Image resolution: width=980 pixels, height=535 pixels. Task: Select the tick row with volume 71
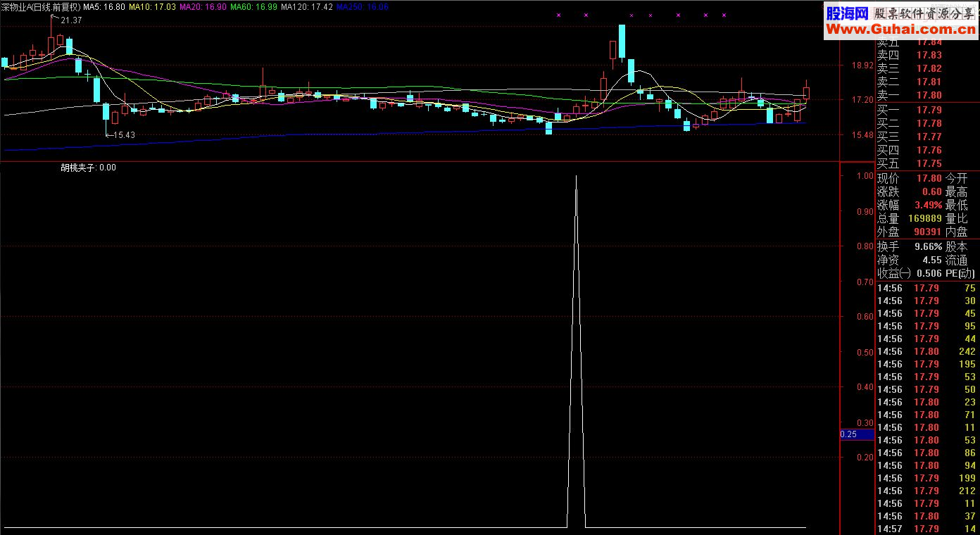pyautogui.click(x=927, y=415)
